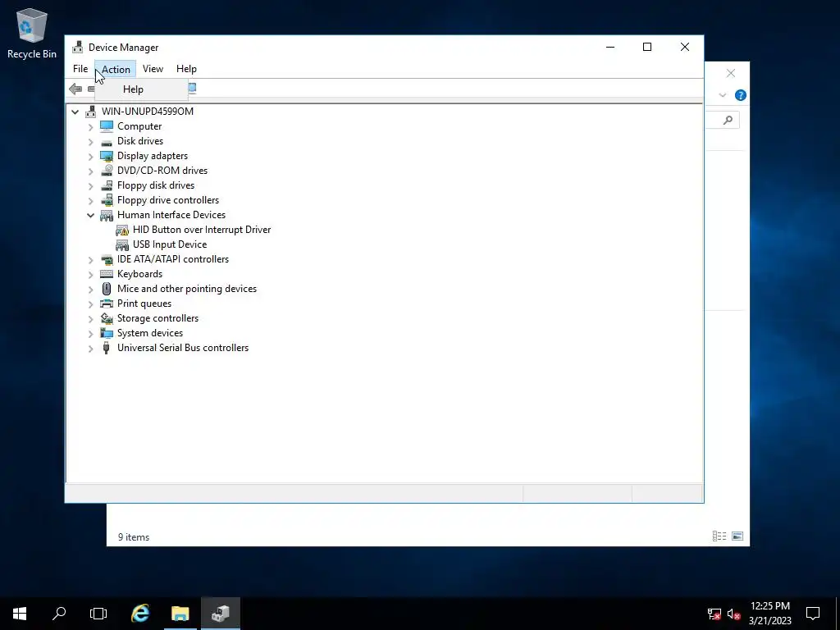Image resolution: width=840 pixels, height=630 pixels.
Task: Open Task View on the taskbar
Action: 98,614
